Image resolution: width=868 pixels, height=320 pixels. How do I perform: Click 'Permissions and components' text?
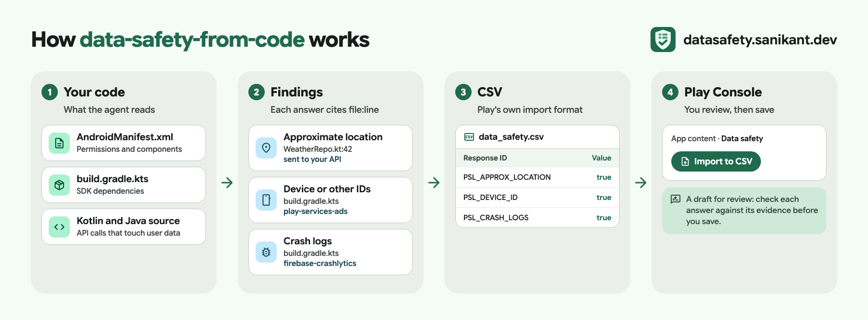pos(129,149)
